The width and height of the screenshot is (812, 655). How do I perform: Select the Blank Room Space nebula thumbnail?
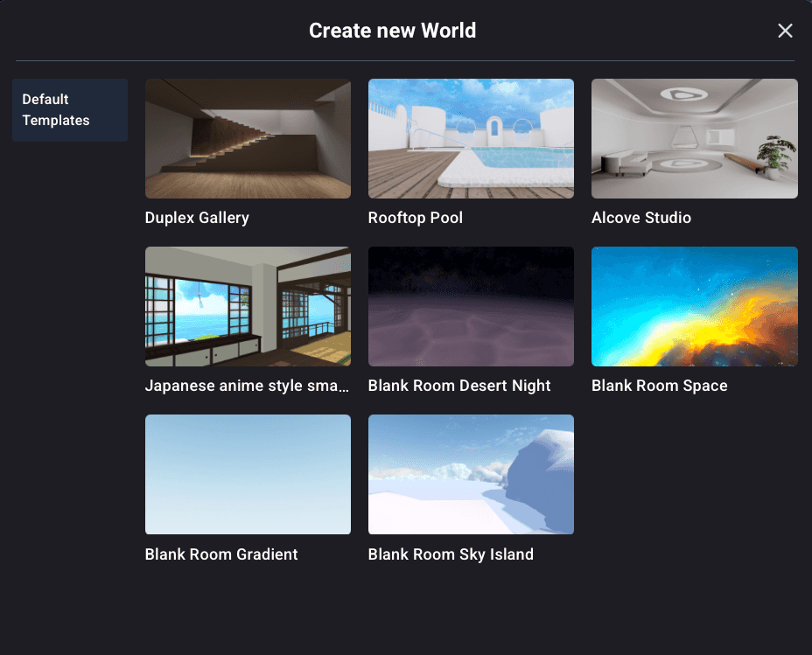click(x=694, y=306)
